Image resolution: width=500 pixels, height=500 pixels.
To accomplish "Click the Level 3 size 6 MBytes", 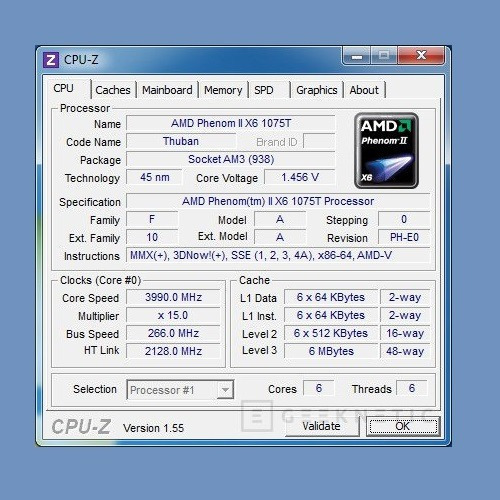I will [331, 351].
